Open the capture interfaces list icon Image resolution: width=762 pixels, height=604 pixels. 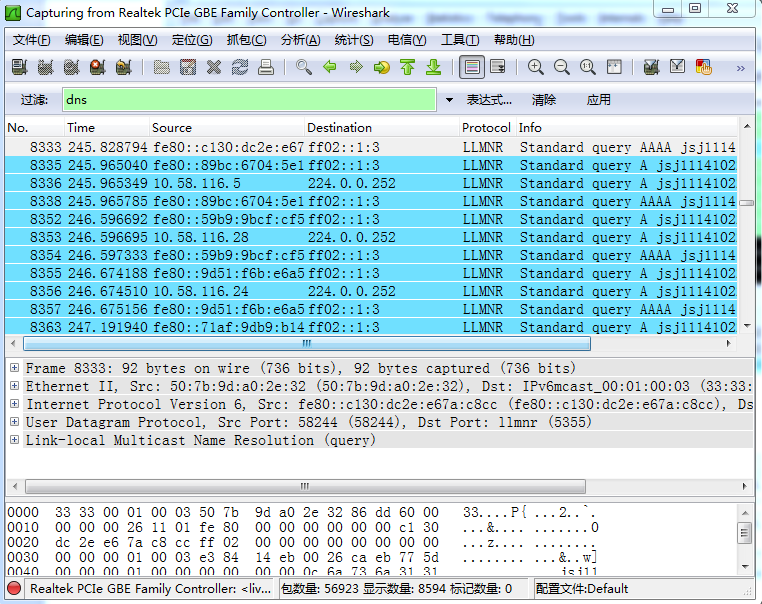(x=19, y=67)
